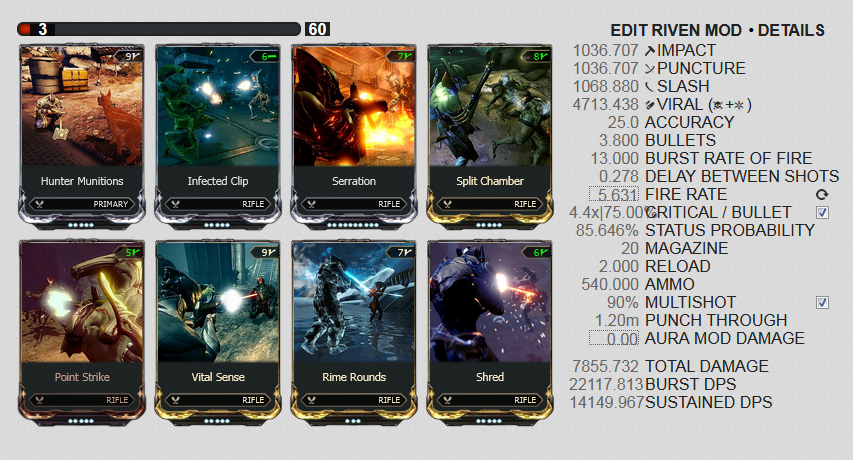Select the Infected Clip mod card
This screenshot has width=853, height=460.
[x=218, y=136]
